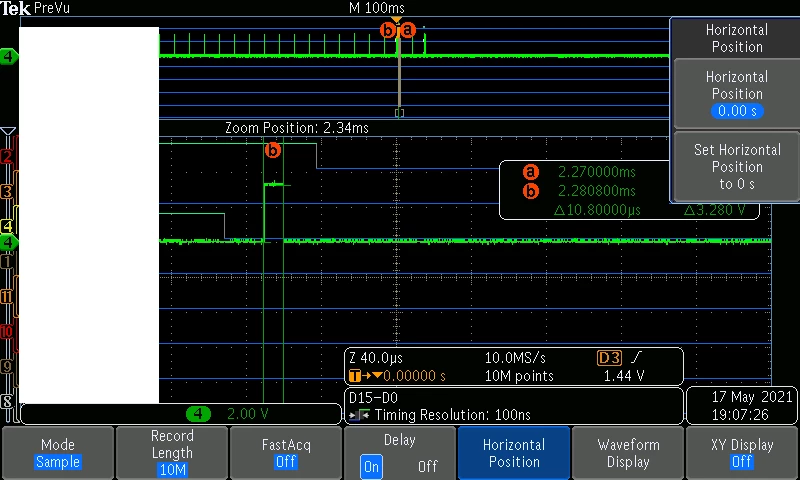Click the cursor a icon in readout box
The width and height of the screenshot is (800, 480).
click(x=531, y=172)
